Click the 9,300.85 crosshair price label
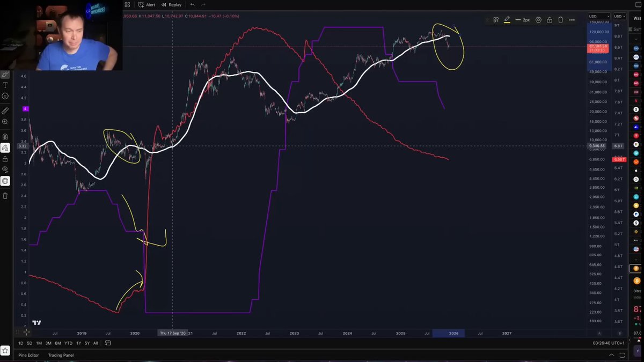The image size is (644, 362). click(x=597, y=146)
